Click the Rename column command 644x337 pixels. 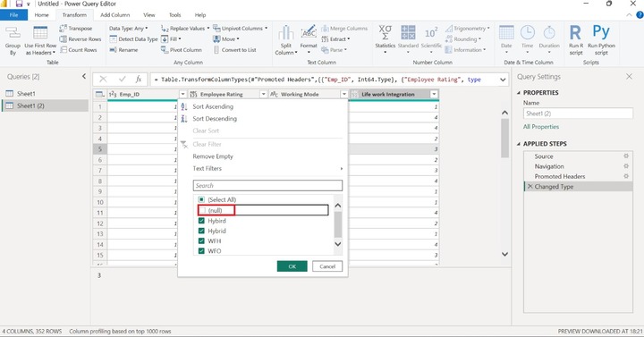123,50
